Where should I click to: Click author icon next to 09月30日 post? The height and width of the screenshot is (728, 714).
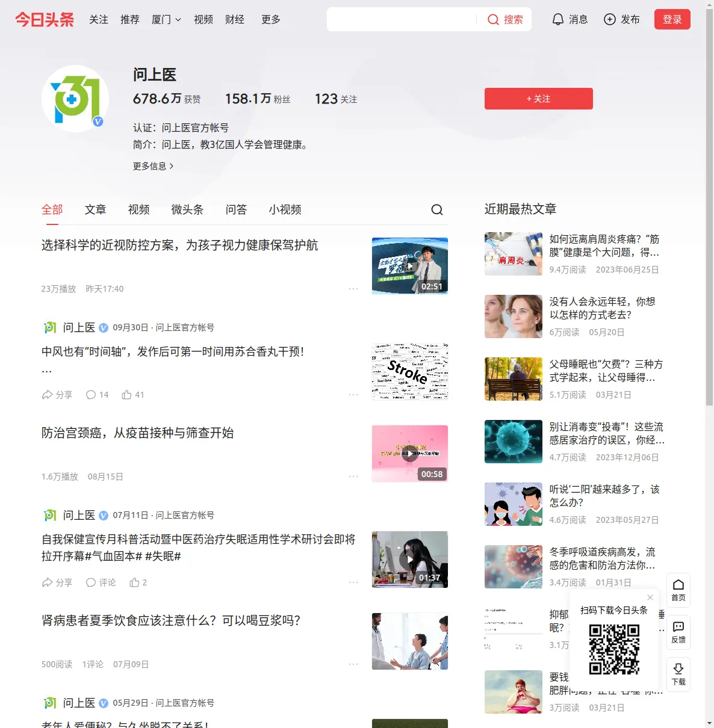click(x=50, y=327)
